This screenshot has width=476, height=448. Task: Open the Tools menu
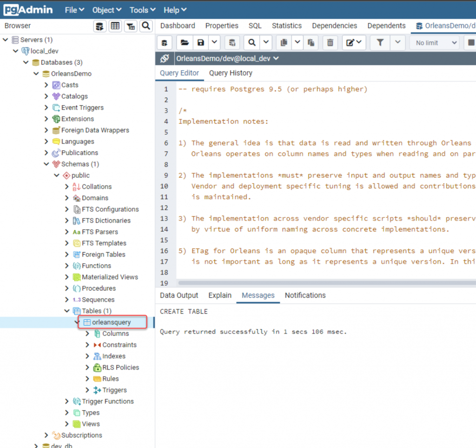tap(142, 10)
